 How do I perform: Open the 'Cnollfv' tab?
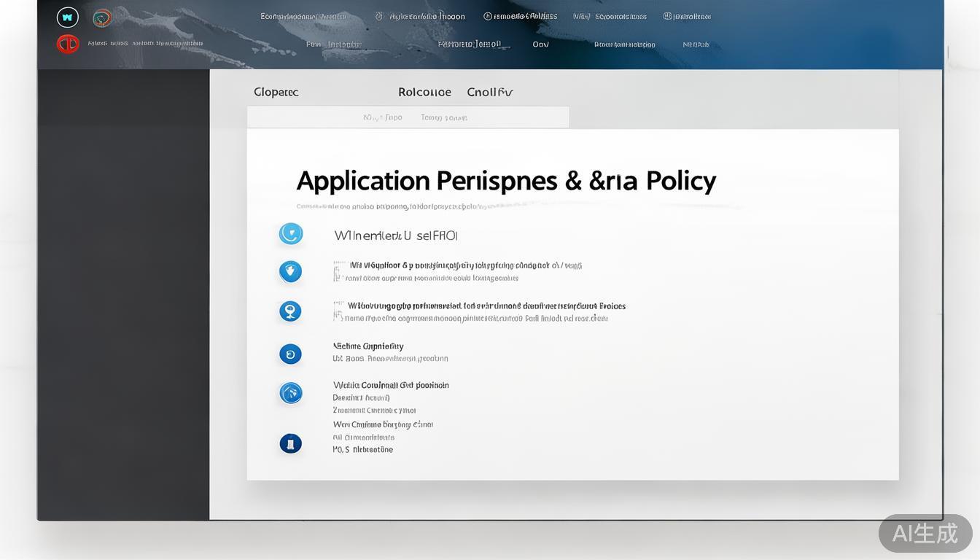pyautogui.click(x=489, y=93)
